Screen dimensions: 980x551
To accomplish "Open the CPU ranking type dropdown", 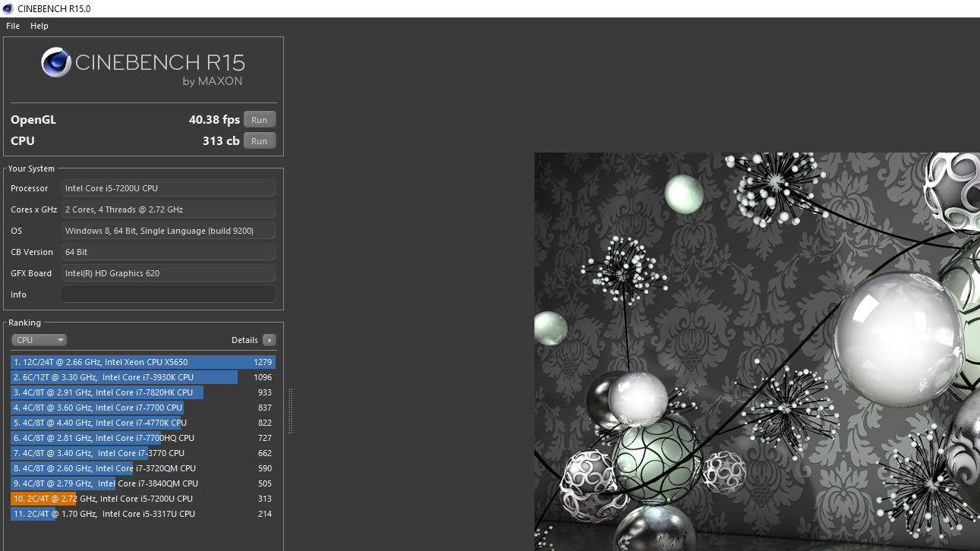I will (x=39, y=340).
